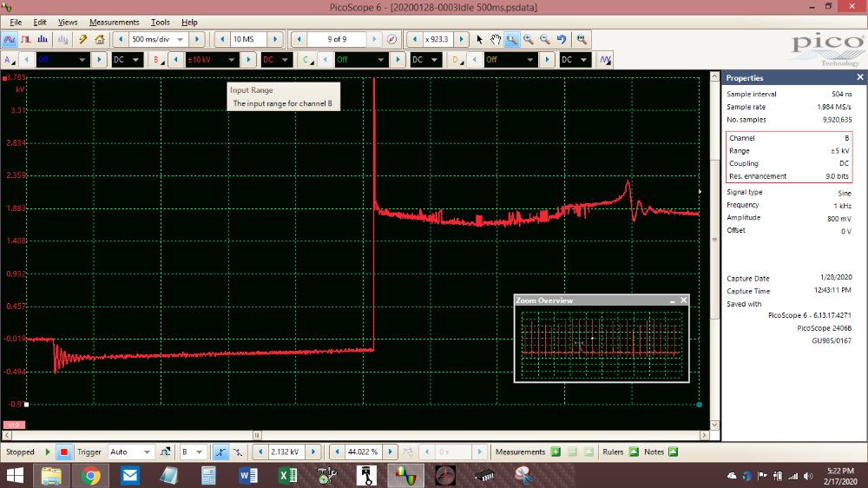Open Channel B options button
The width and height of the screenshot is (868, 488).
(x=158, y=59)
